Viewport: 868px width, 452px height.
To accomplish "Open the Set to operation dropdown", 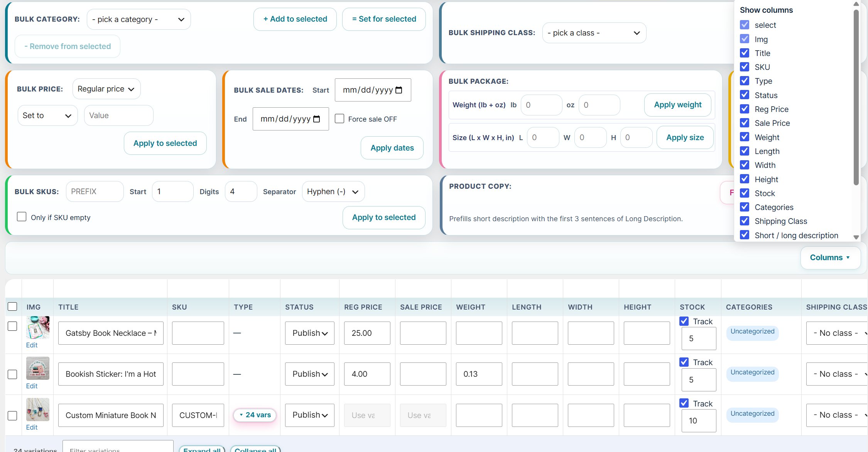I will click(48, 115).
